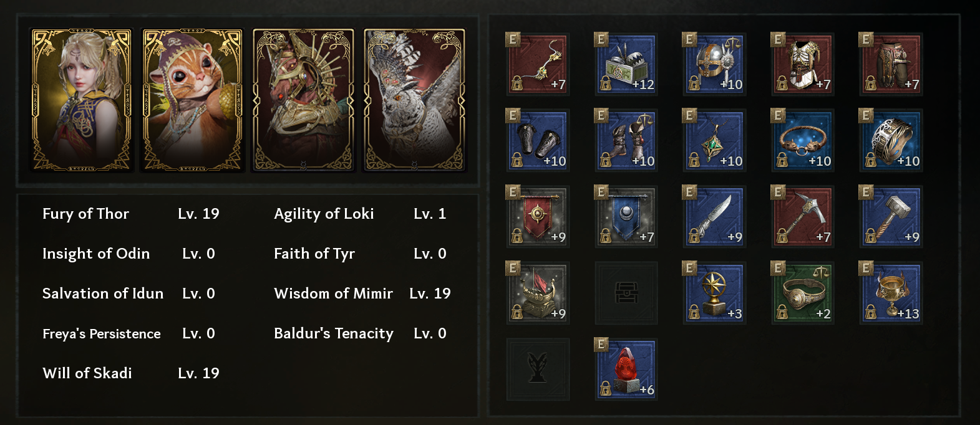The width and height of the screenshot is (980, 425).
Task: Click the red banner +9 item
Action: tap(538, 217)
